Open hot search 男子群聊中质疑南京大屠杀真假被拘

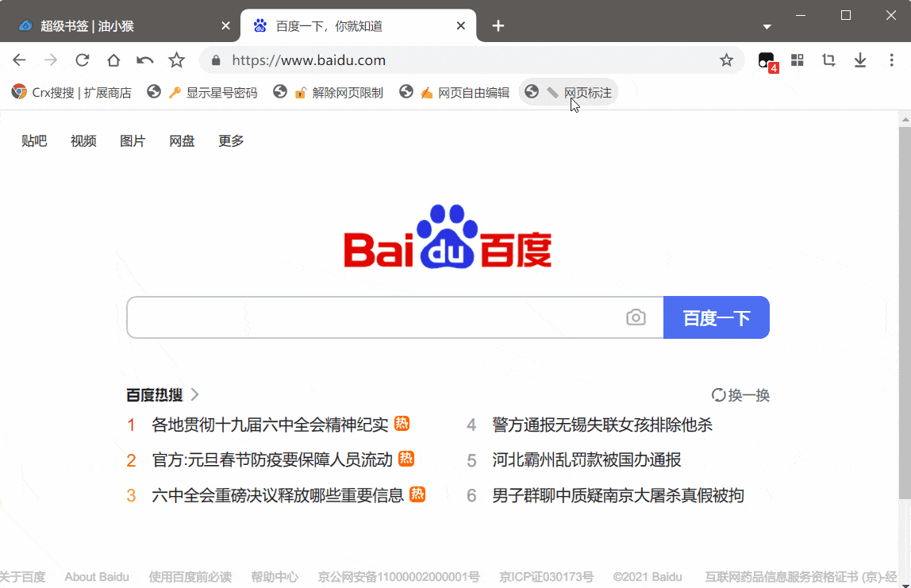click(618, 496)
